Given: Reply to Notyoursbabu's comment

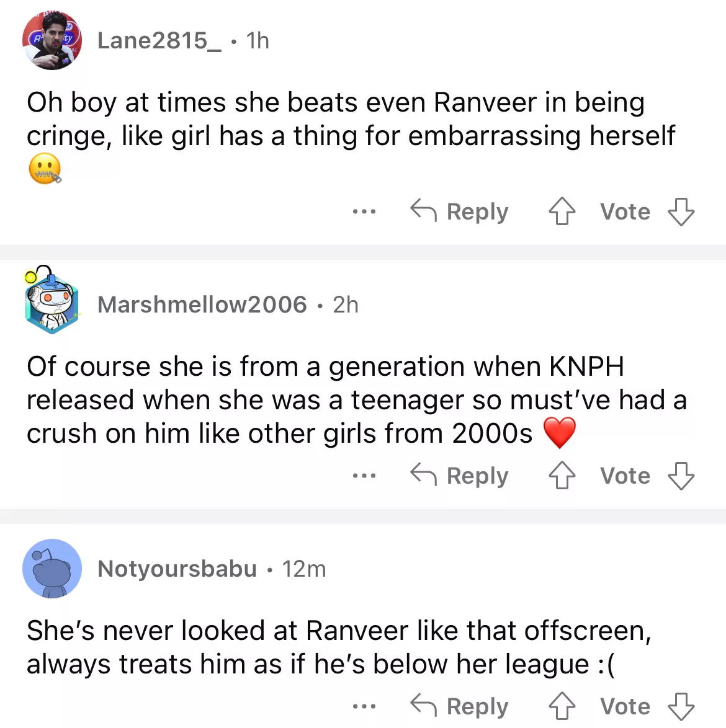Looking at the screenshot, I should [460, 706].
